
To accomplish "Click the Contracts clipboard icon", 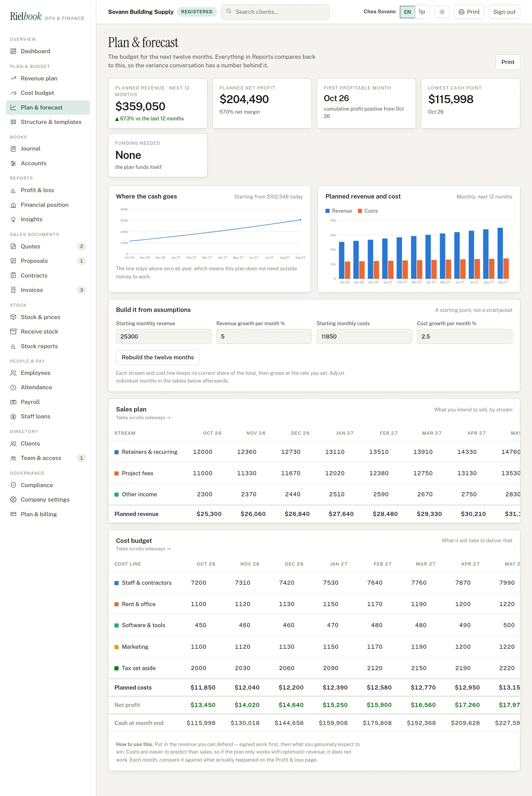I will click(13, 276).
